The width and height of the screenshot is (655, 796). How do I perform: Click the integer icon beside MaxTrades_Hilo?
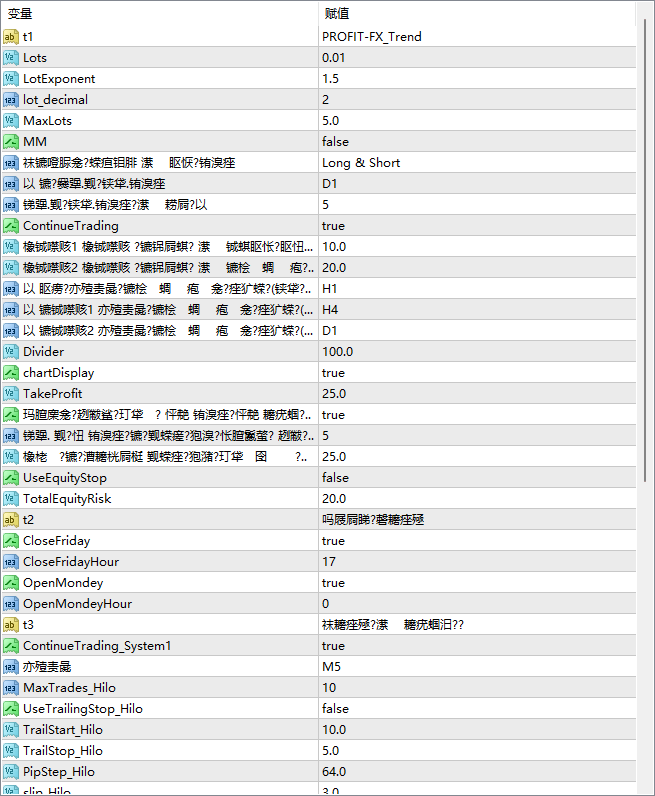click(x=11, y=687)
